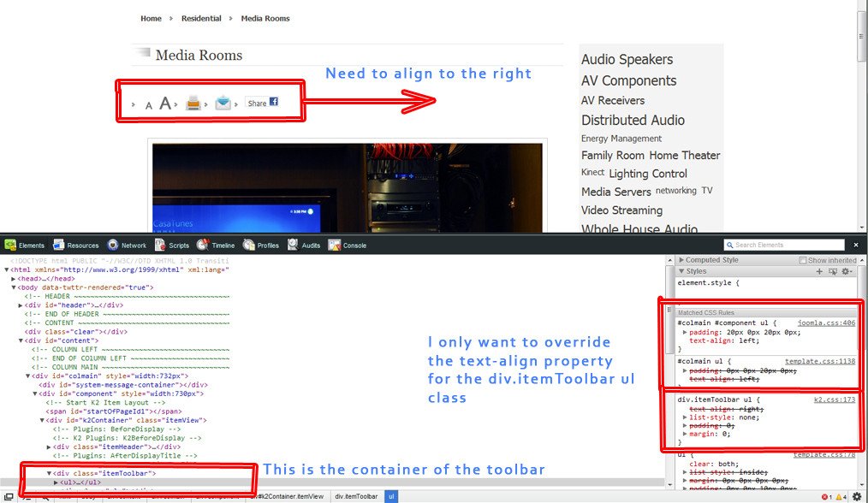Click the toggle element state icon
Viewport: 868px width, 503px height.
(831, 271)
